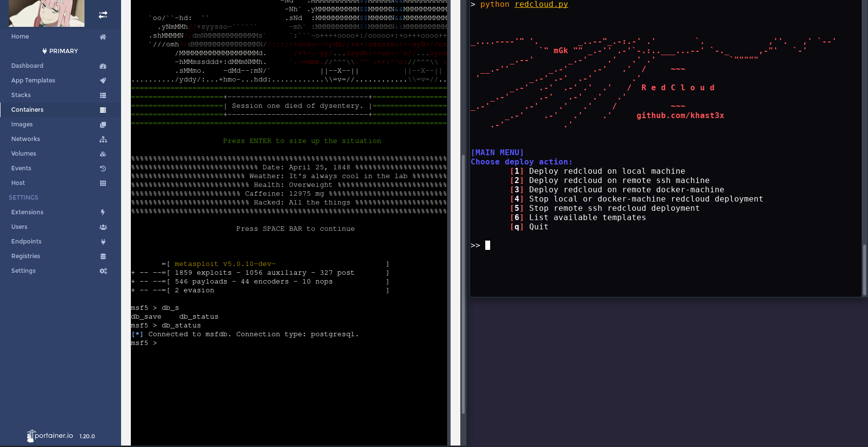Click the Portainer version '1.20.0' label

pyautogui.click(x=87, y=436)
